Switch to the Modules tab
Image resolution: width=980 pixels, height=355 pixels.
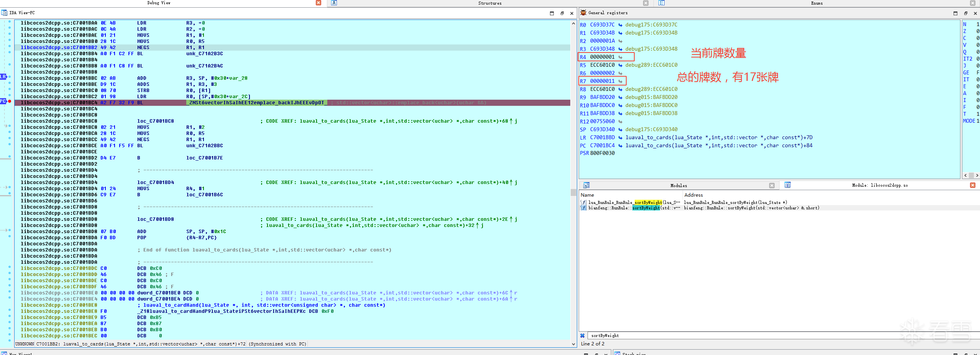coord(679,186)
